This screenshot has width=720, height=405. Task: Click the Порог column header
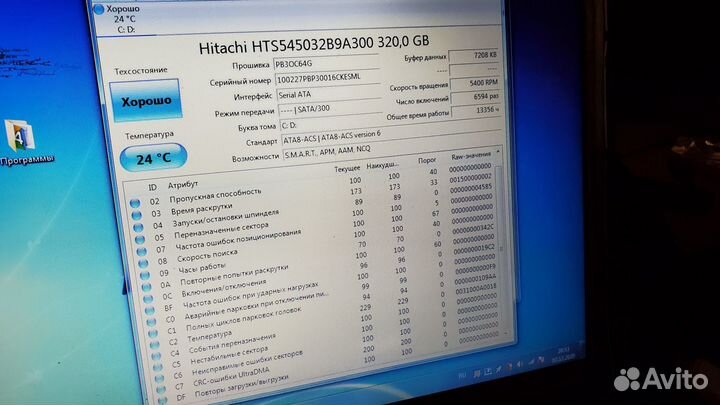427,160
